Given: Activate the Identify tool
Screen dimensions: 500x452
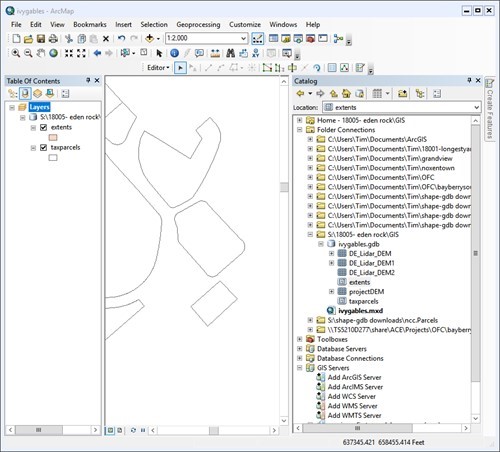Looking at the screenshot, I should pos(174,53).
